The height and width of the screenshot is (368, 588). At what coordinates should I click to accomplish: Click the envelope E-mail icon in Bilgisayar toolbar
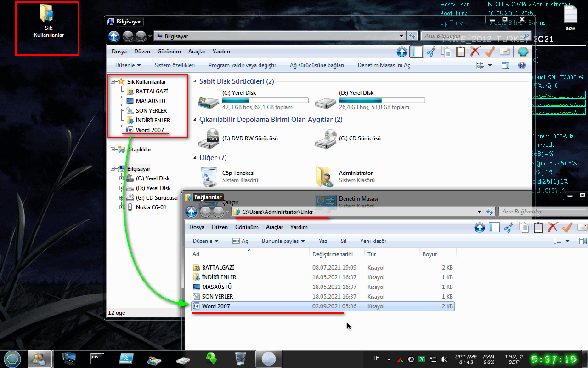tap(505, 52)
